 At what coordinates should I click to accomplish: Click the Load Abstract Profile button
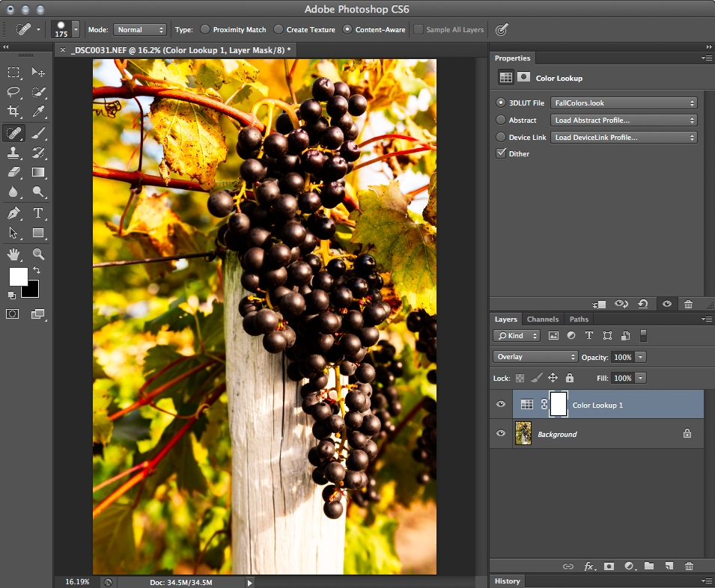624,120
